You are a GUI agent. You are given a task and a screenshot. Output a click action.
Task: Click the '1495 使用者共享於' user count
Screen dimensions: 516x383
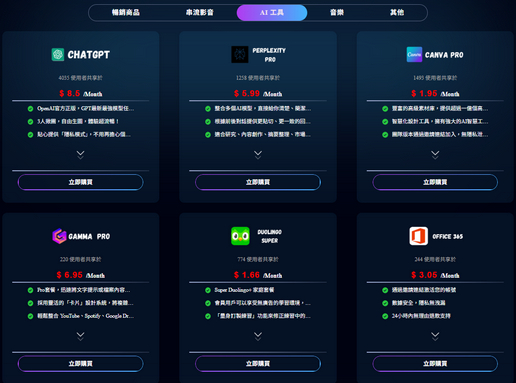(435, 78)
